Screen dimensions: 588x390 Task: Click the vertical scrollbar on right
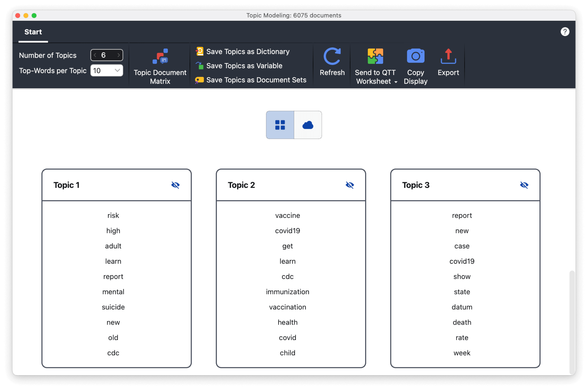click(572, 321)
